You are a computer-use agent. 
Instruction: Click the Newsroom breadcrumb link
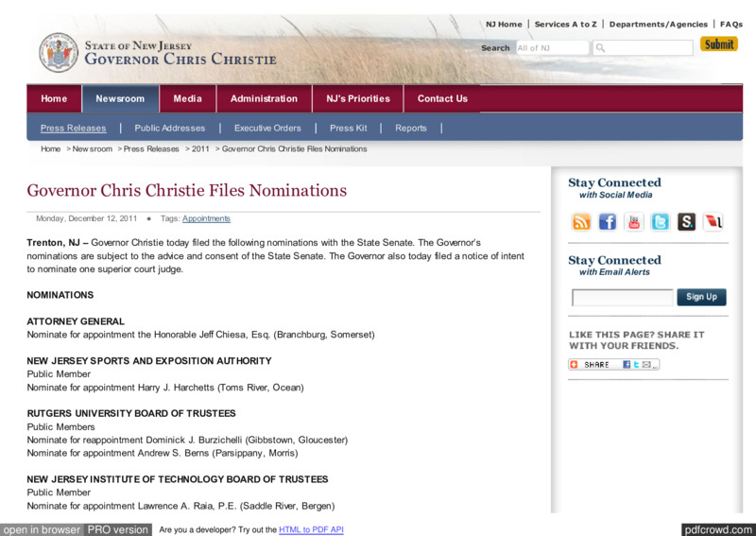click(x=92, y=149)
